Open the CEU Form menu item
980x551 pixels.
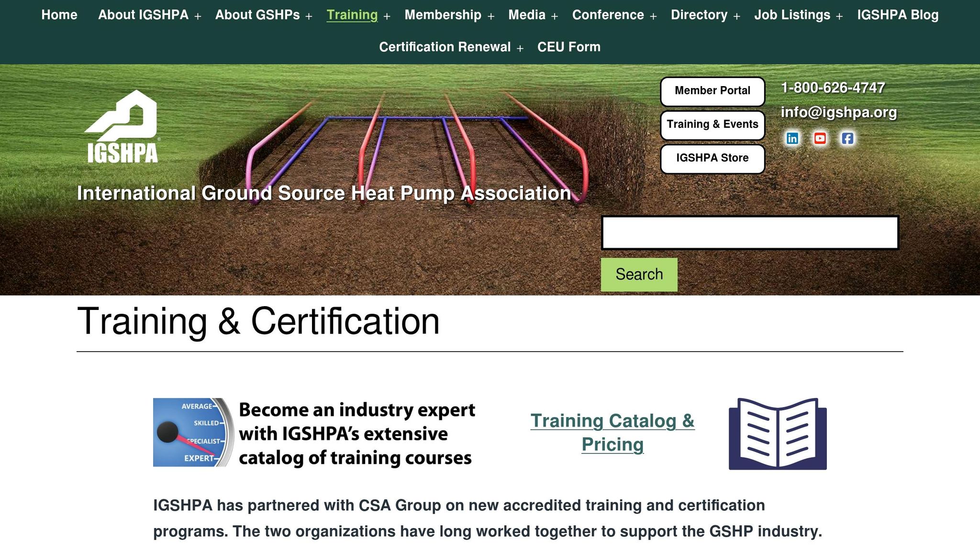[x=569, y=47]
